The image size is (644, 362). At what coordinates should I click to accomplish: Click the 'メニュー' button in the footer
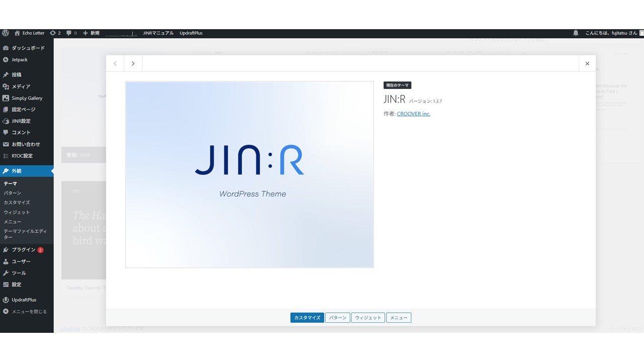(399, 318)
